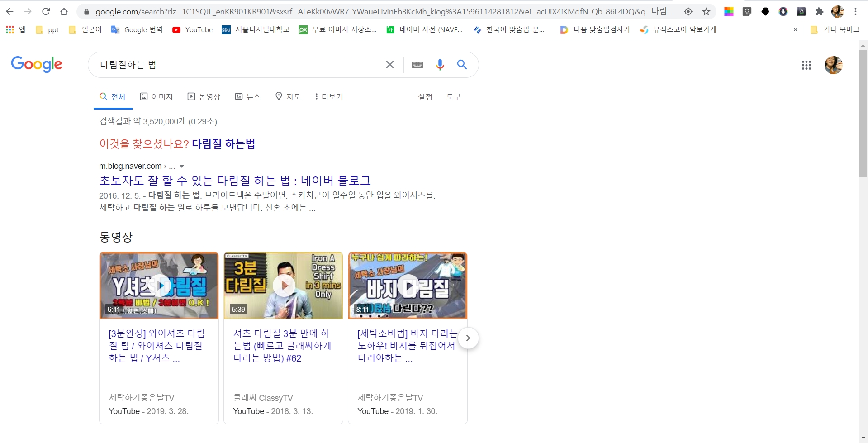Click the browser forward arrow
Viewport: 868px width, 443px height.
[28, 12]
